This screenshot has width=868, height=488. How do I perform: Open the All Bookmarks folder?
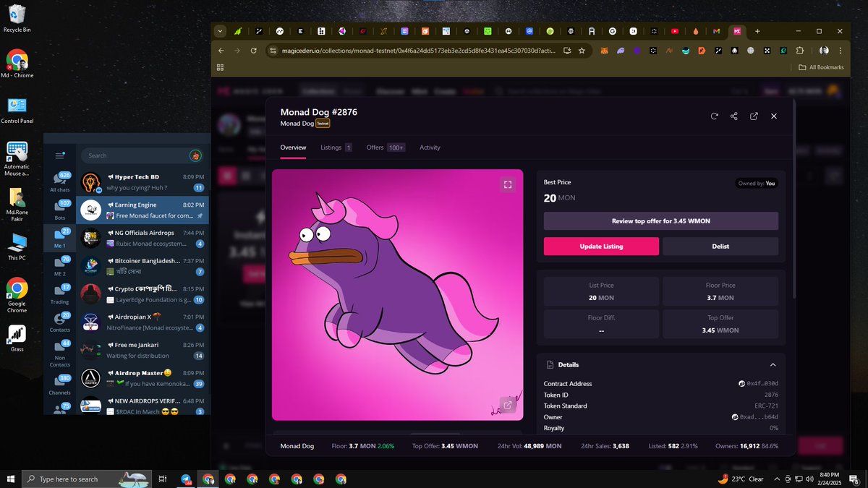coord(821,67)
